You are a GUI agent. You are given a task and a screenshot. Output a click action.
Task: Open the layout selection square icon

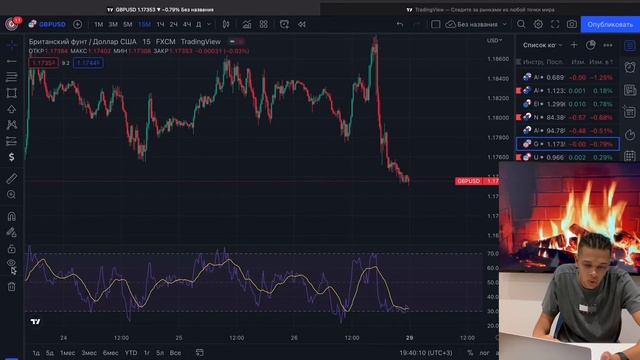pos(436,24)
